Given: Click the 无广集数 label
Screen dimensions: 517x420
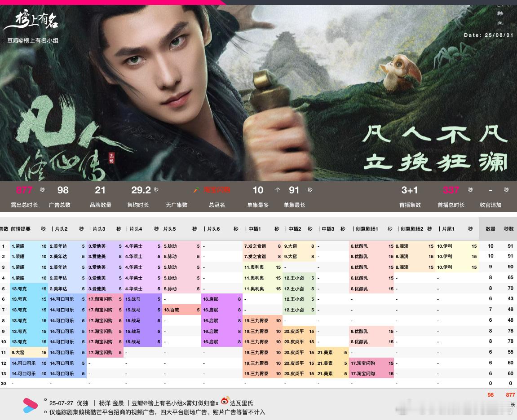Looking at the screenshot, I should pyautogui.click(x=177, y=205).
